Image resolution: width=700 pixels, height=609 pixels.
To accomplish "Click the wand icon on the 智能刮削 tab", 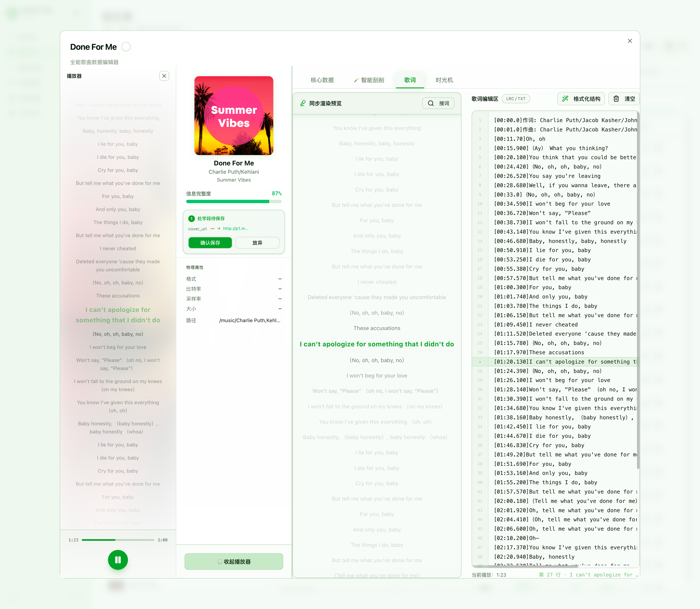I will 356,80.
